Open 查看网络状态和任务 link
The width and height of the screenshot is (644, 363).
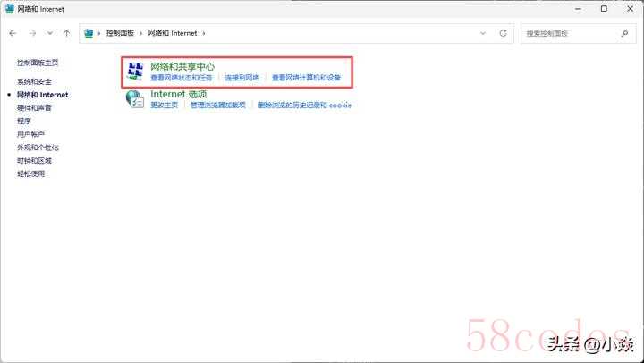(x=181, y=78)
